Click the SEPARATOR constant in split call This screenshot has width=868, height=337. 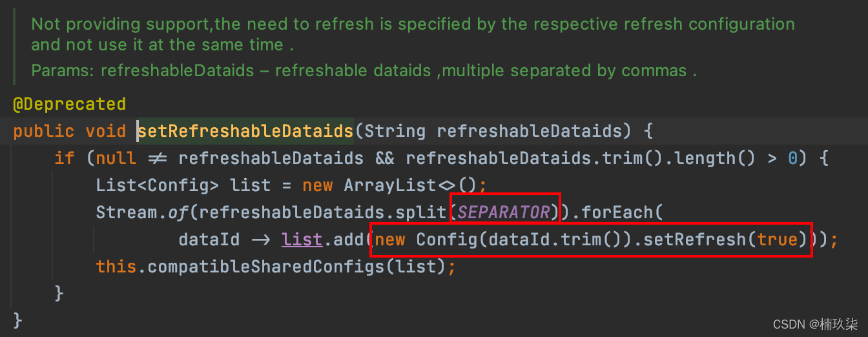[504, 212]
